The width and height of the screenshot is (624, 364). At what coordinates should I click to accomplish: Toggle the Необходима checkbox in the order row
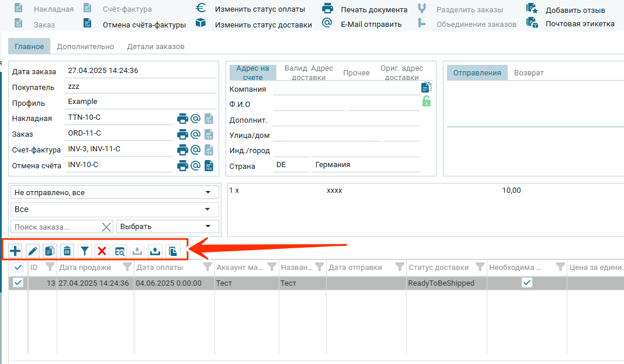[x=527, y=283]
